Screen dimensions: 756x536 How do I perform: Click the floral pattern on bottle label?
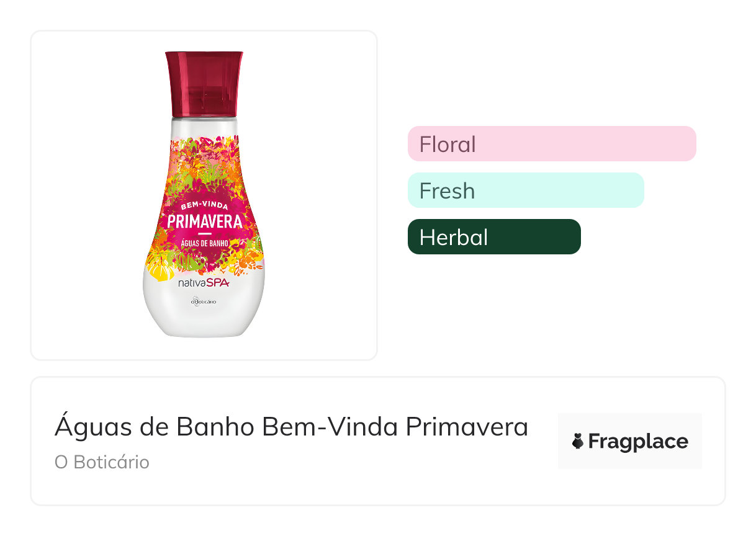click(x=186, y=161)
